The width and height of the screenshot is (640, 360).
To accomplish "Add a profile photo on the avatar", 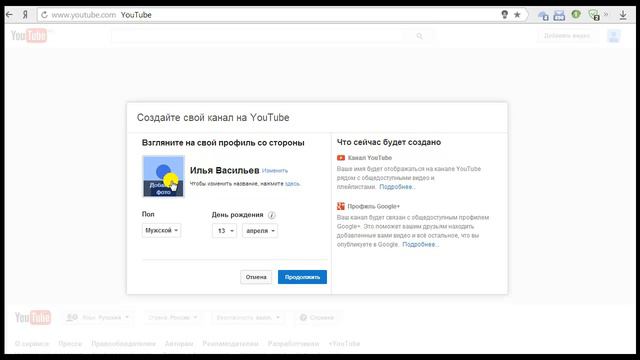I will [x=163, y=176].
